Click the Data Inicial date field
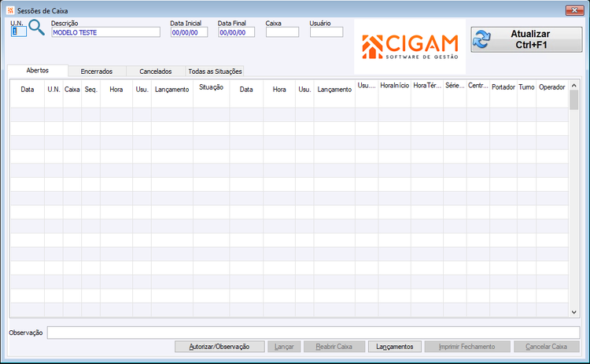The height and width of the screenshot is (364, 590). (x=190, y=32)
